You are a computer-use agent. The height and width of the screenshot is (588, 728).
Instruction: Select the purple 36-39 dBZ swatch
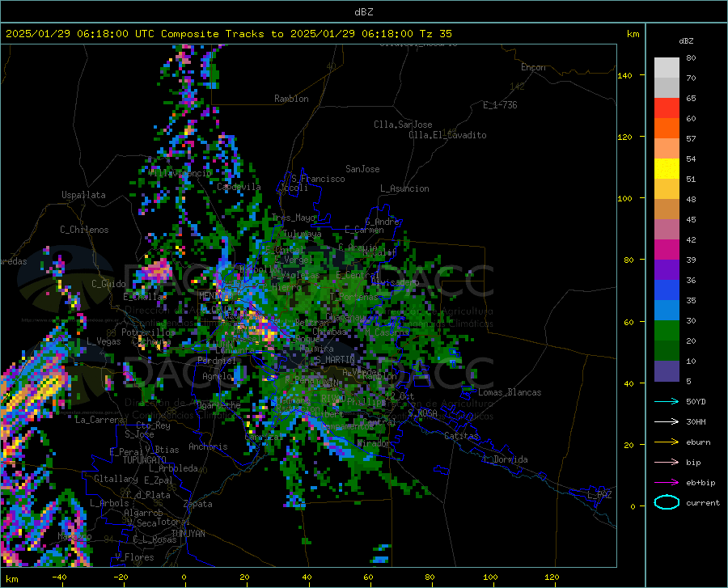point(667,270)
